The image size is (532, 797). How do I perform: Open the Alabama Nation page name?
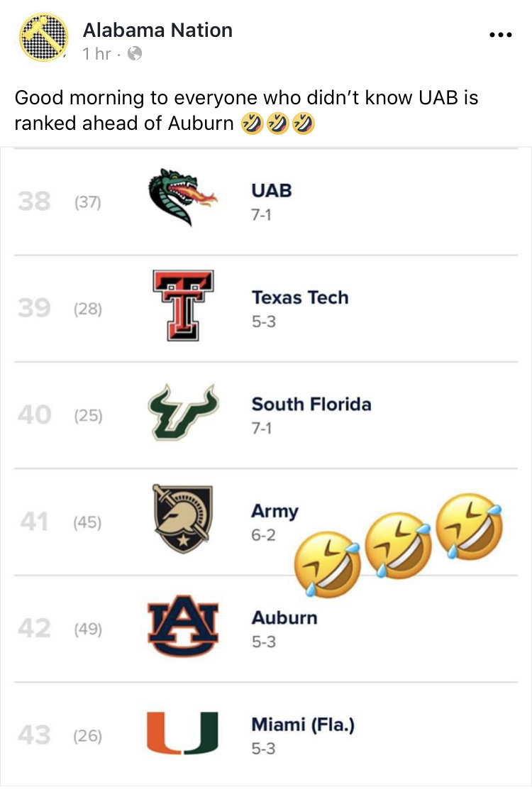pos(157,30)
